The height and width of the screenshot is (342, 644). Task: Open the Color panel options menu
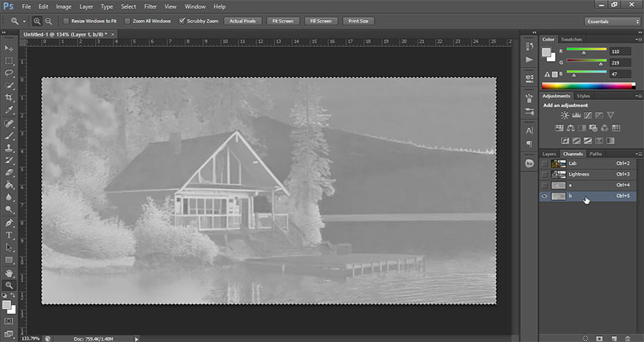click(638, 39)
